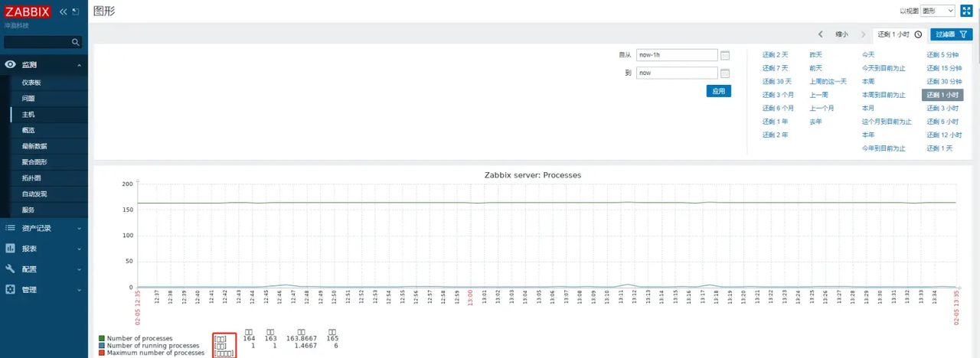Click the list icon next to 资产记录
This screenshot has height=358, width=980.
click(11, 228)
